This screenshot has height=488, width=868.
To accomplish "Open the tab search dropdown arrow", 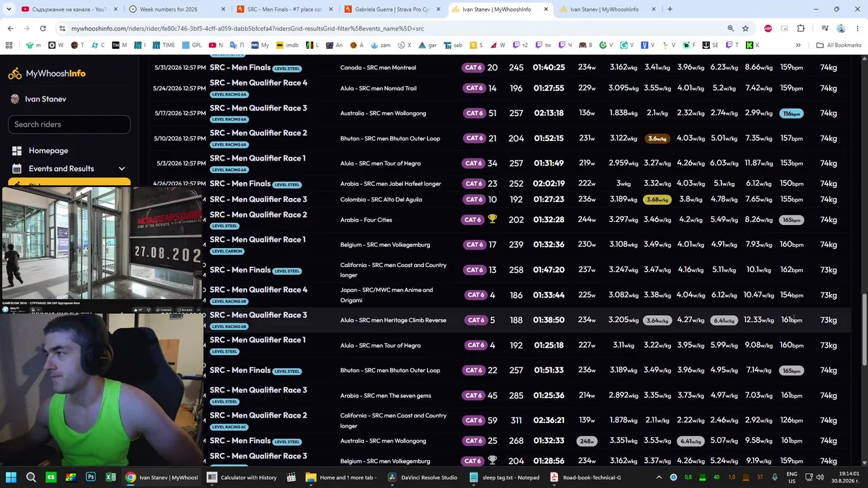I will tap(9, 9).
